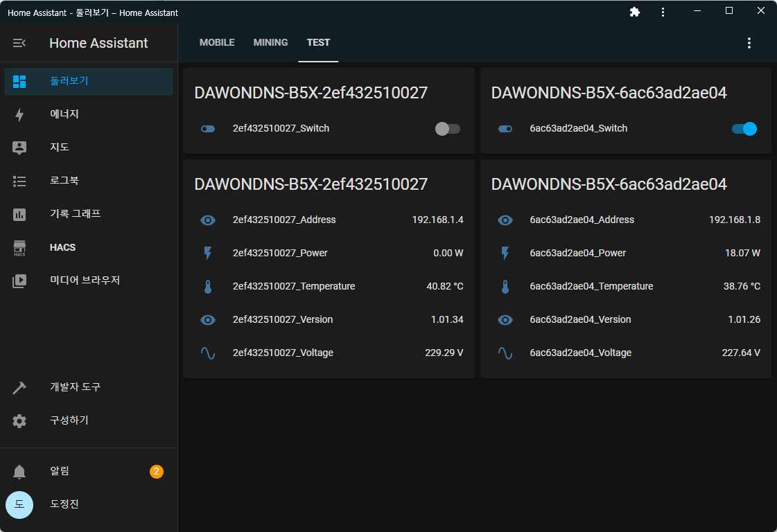The height and width of the screenshot is (532, 777).
Task: Open 지도 in the sidebar
Action: pos(89,148)
